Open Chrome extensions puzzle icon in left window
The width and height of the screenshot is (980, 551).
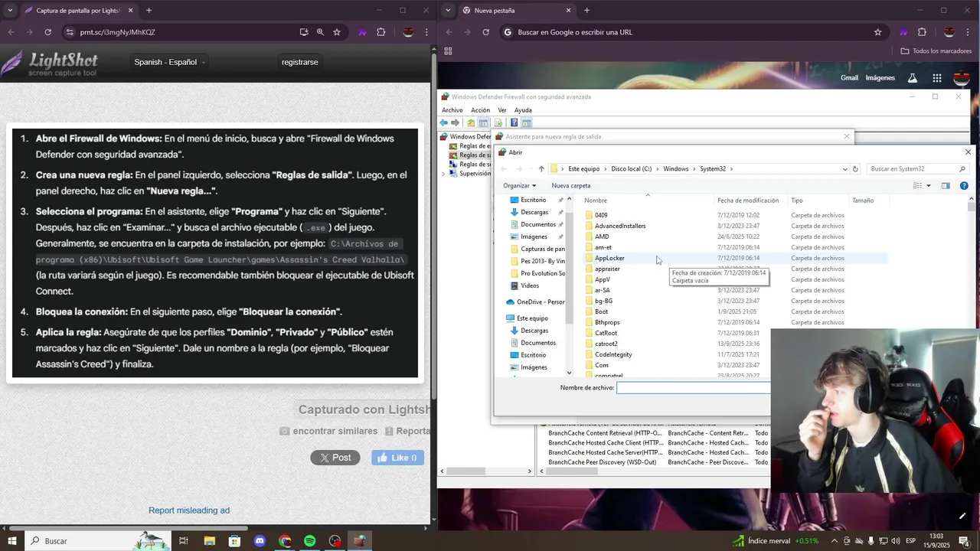[381, 32]
